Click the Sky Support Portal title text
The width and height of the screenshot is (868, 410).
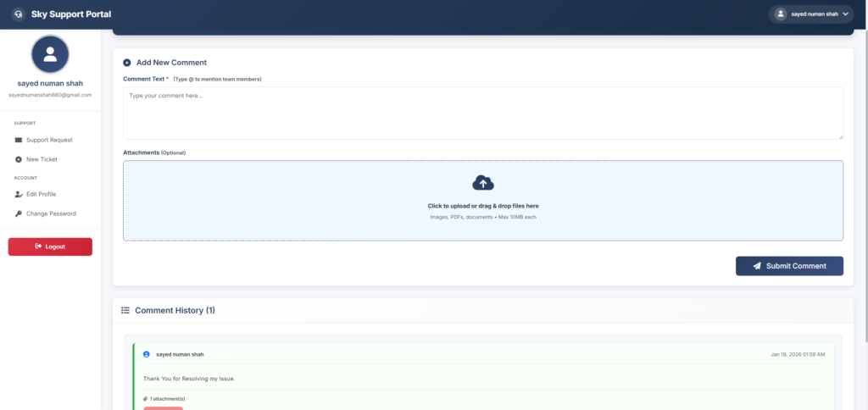(x=71, y=14)
